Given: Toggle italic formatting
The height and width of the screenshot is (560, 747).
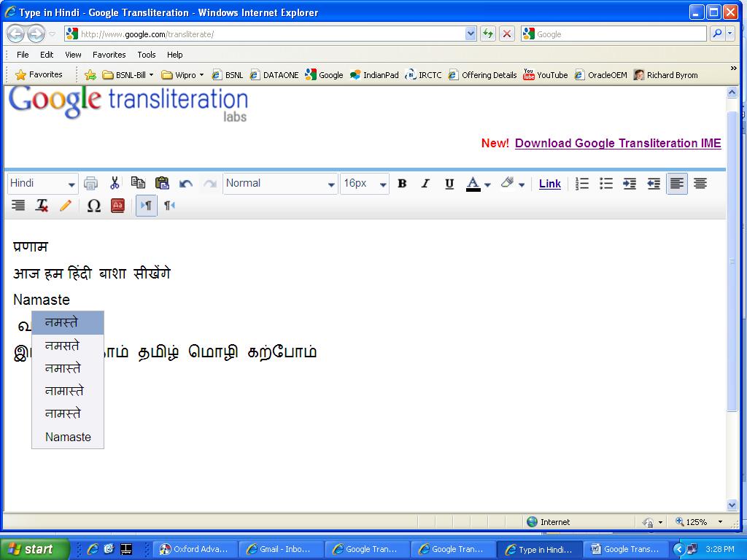Looking at the screenshot, I should point(426,183).
